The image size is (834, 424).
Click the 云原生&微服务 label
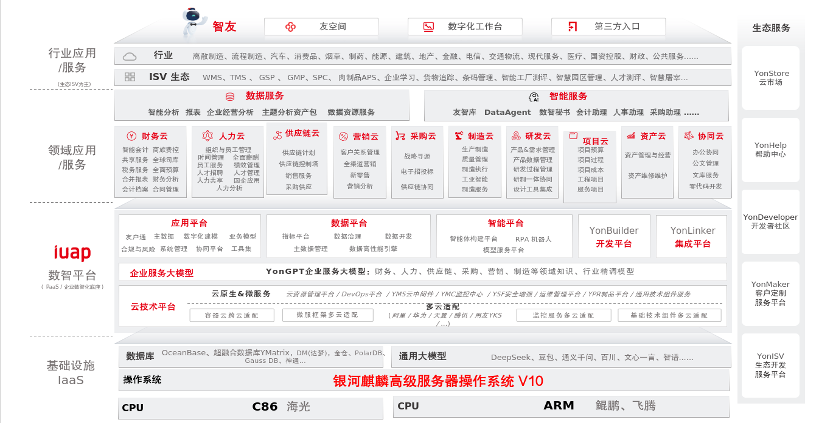[241, 293]
